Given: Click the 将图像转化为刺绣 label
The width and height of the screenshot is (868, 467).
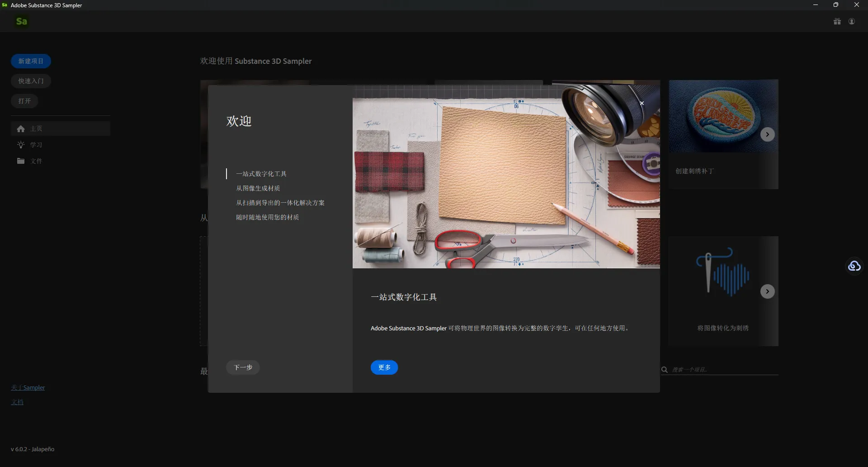Looking at the screenshot, I should tap(723, 328).
